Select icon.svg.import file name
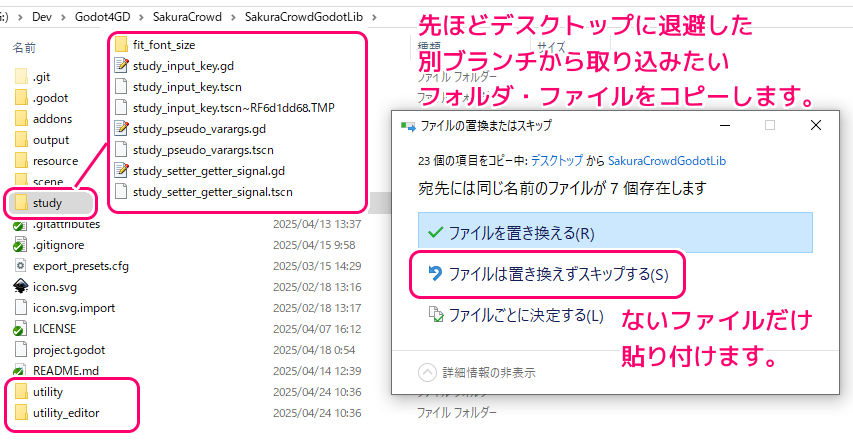 click(x=74, y=308)
